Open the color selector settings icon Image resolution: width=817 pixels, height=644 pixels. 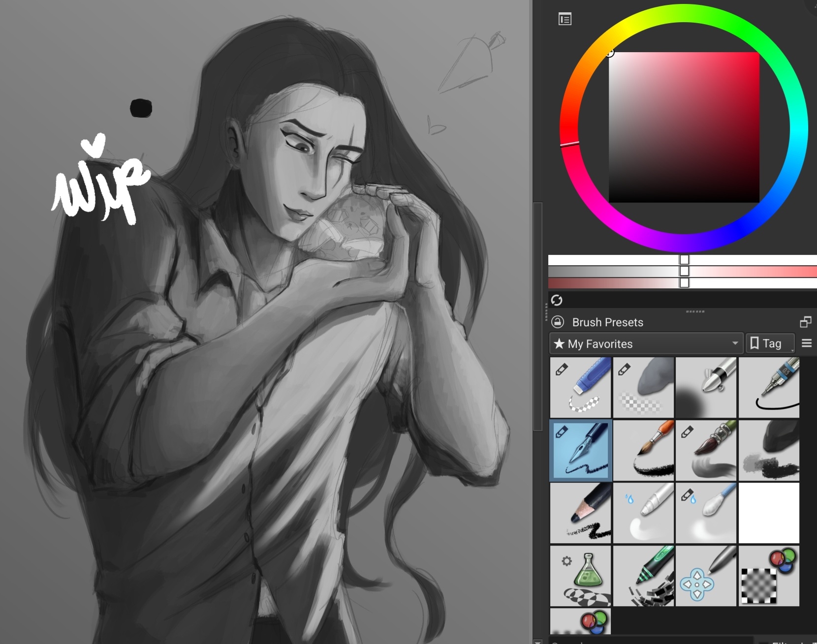click(x=565, y=19)
